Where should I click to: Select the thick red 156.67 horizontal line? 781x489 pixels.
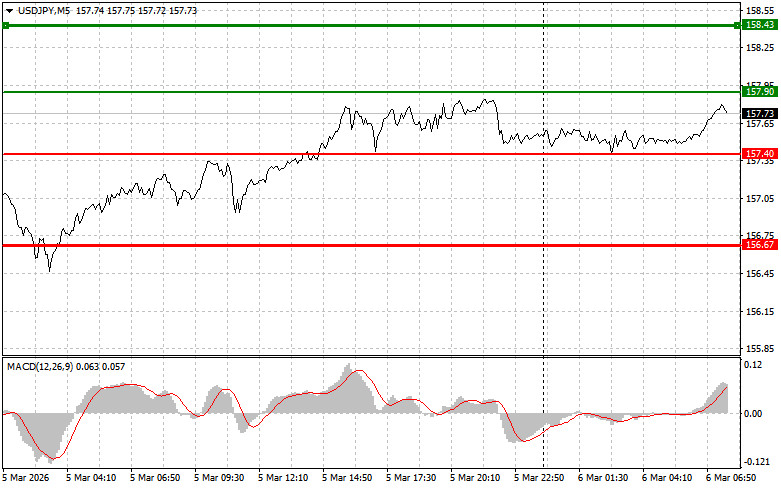pos(300,245)
